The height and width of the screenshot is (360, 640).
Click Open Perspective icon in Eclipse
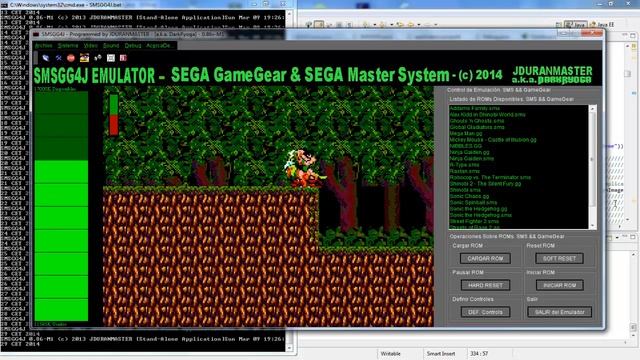[558, 25]
